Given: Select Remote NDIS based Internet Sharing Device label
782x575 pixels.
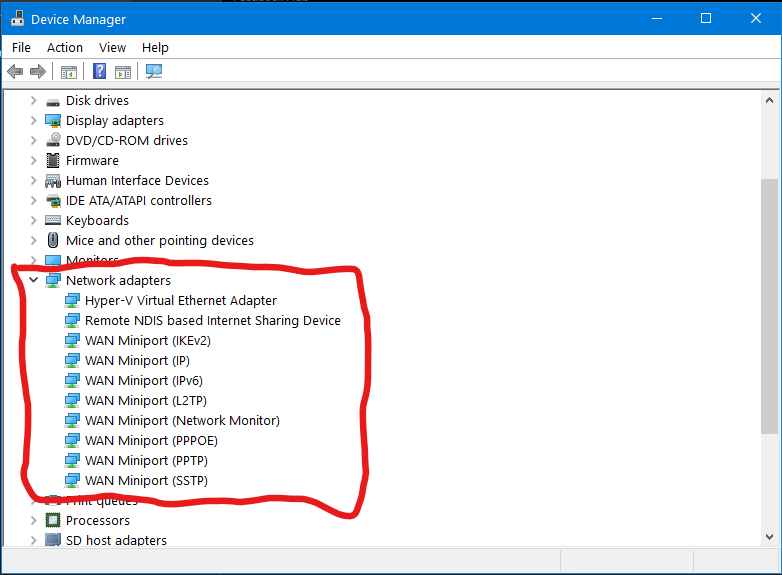Looking at the screenshot, I should [x=213, y=321].
